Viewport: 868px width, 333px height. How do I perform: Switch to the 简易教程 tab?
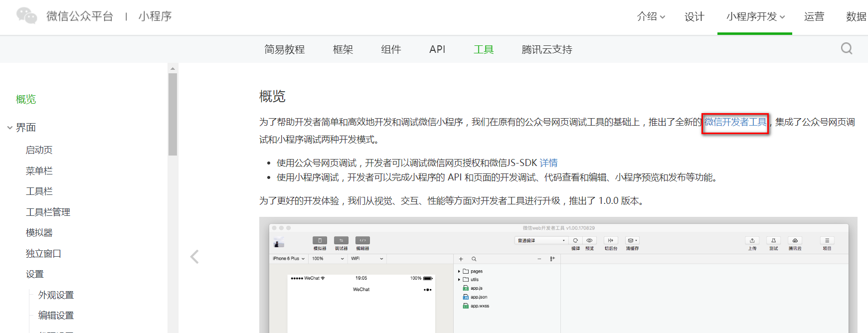(285, 49)
